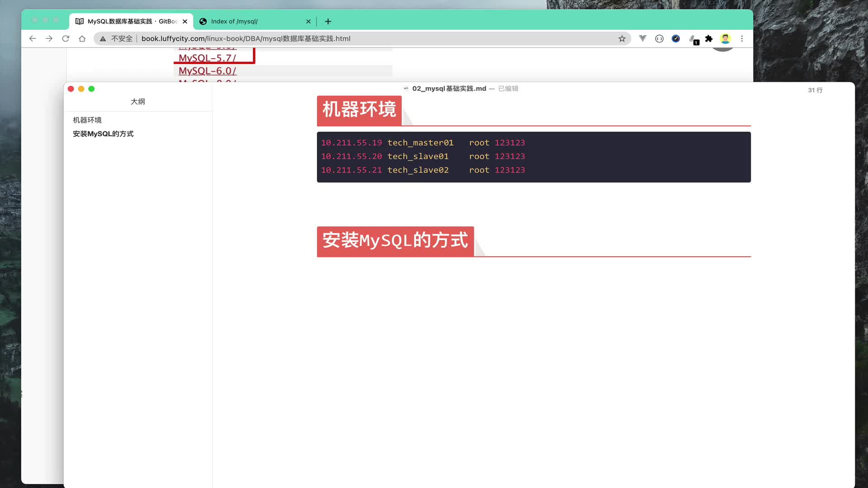Close the MySQL数据库基础实践 GitBook tab

point(185,21)
